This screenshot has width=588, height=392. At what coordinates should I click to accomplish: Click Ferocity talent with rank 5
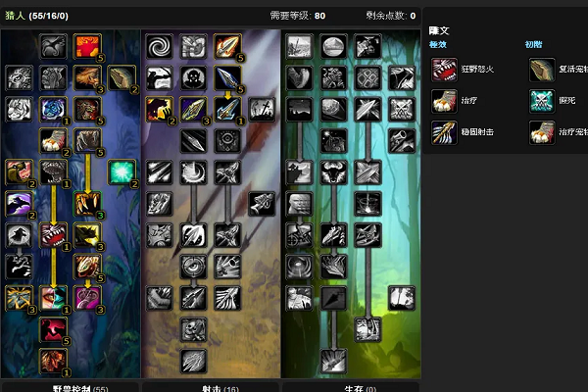coord(87,141)
